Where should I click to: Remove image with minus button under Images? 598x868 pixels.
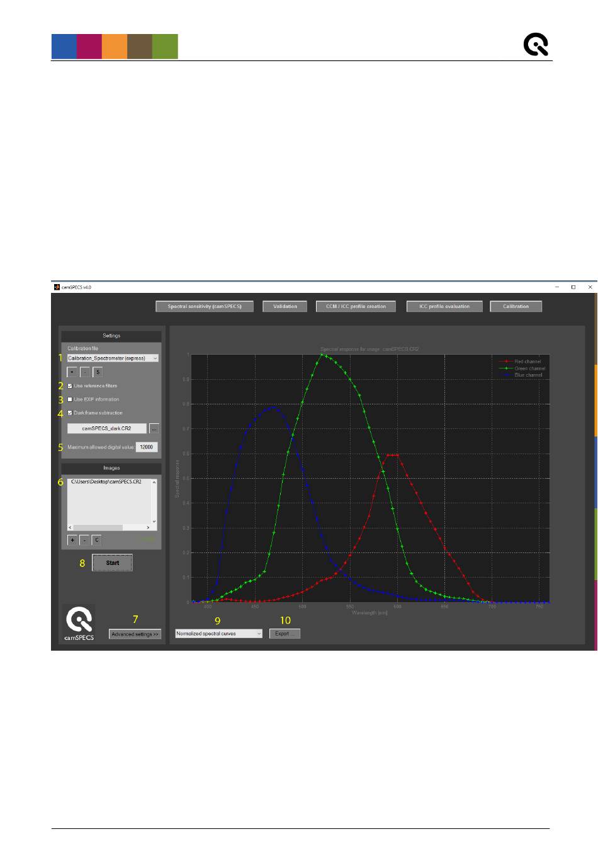84,540
